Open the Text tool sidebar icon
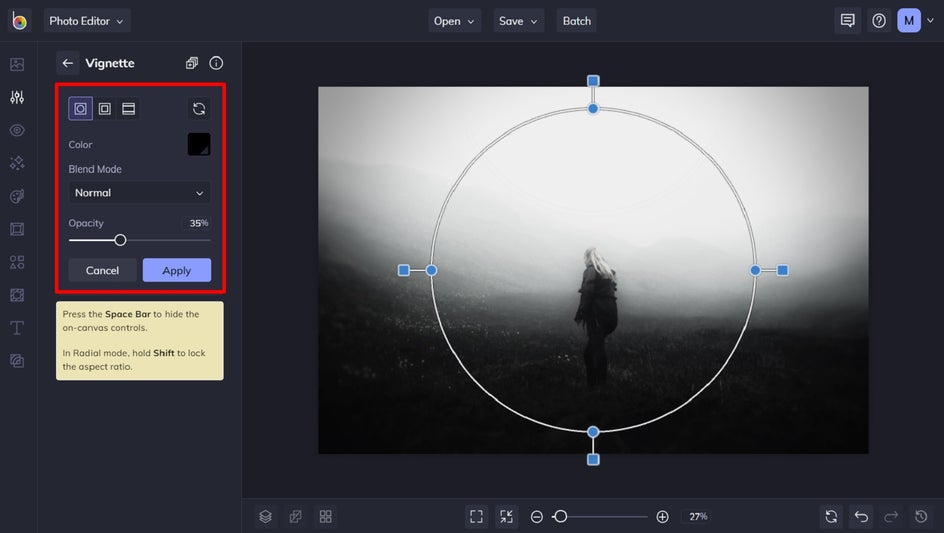The height and width of the screenshot is (533, 944). 17,328
